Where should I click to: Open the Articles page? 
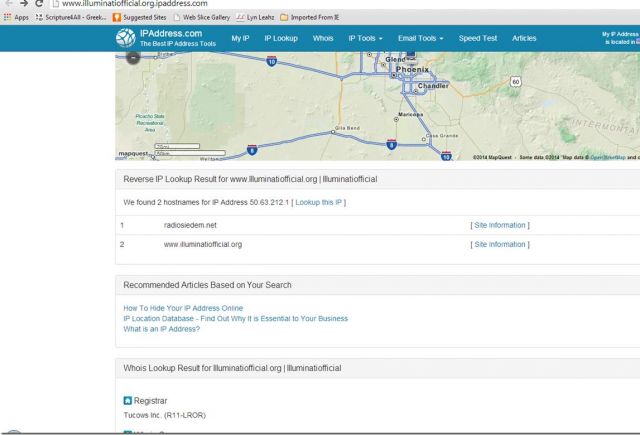pyautogui.click(x=524, y=38)
